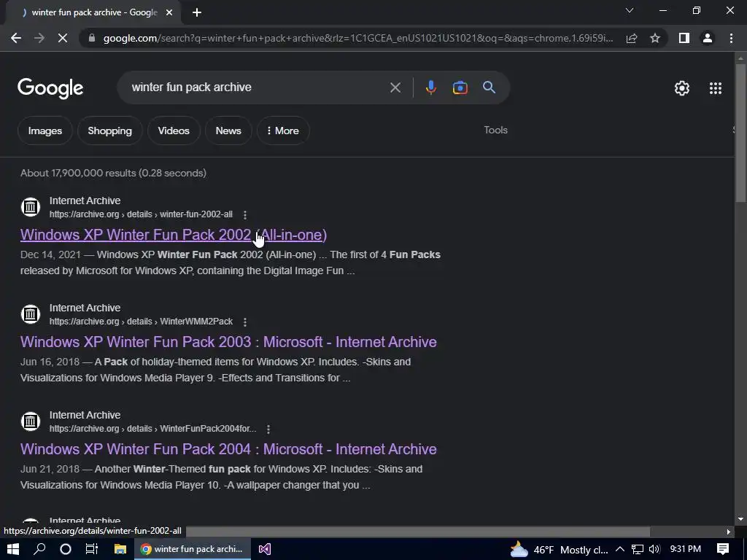Open the tab search dropdown arrow
Viewport: 747px width, 560px height.
point(630,10)
